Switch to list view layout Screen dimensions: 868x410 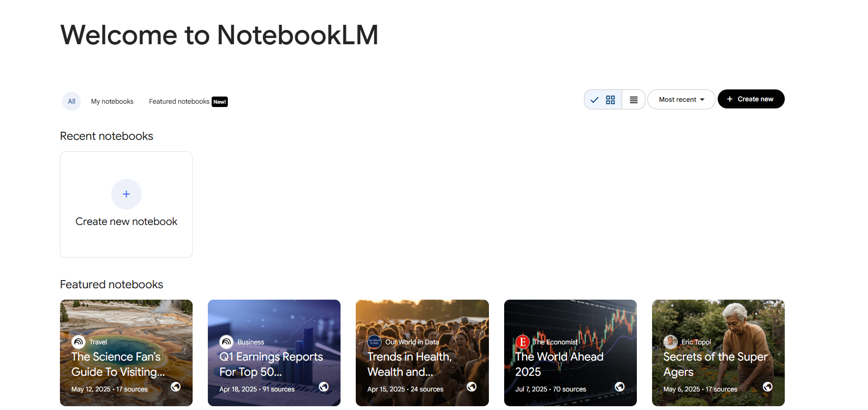click(x=634, y=99)
